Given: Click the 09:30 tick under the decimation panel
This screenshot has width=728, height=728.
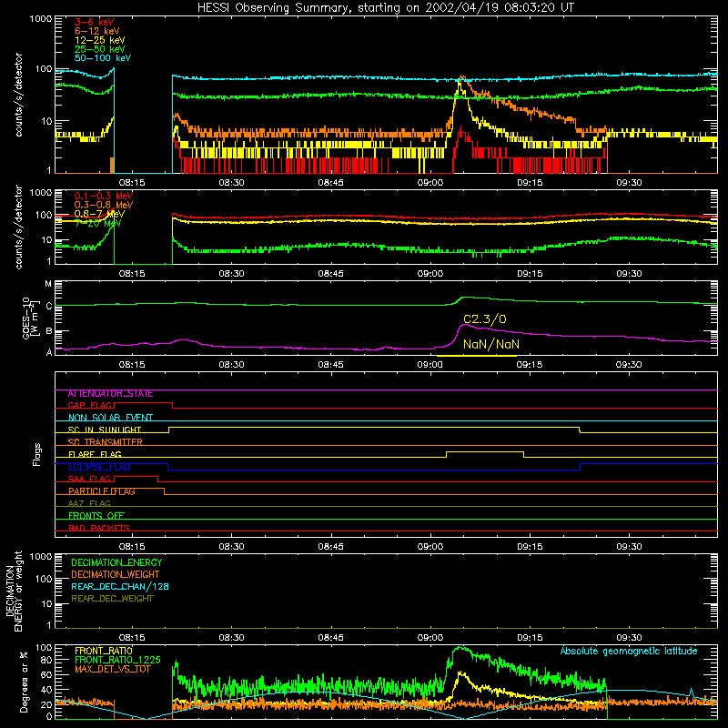Looking at the screenshot, I should [629, 638].
